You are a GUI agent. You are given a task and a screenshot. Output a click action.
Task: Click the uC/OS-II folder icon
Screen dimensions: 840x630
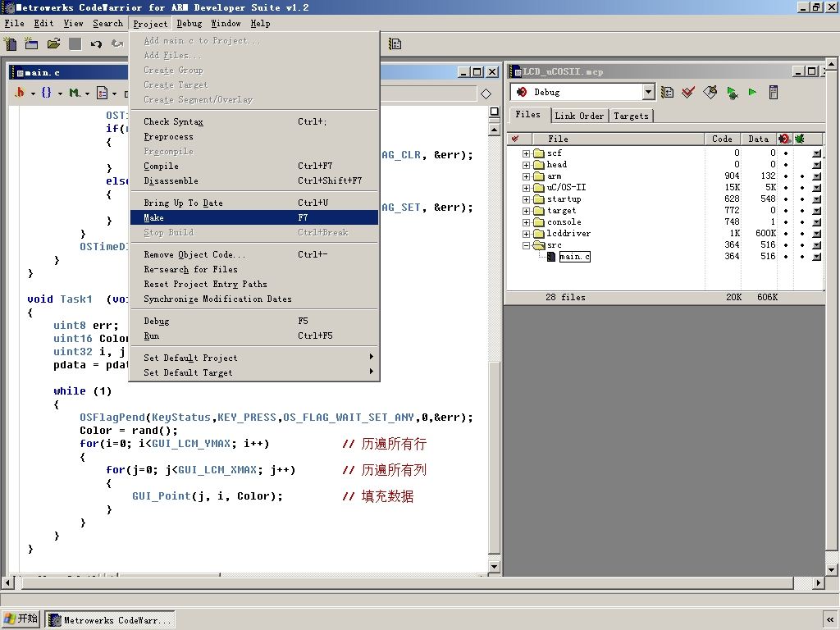click(539, 188)
